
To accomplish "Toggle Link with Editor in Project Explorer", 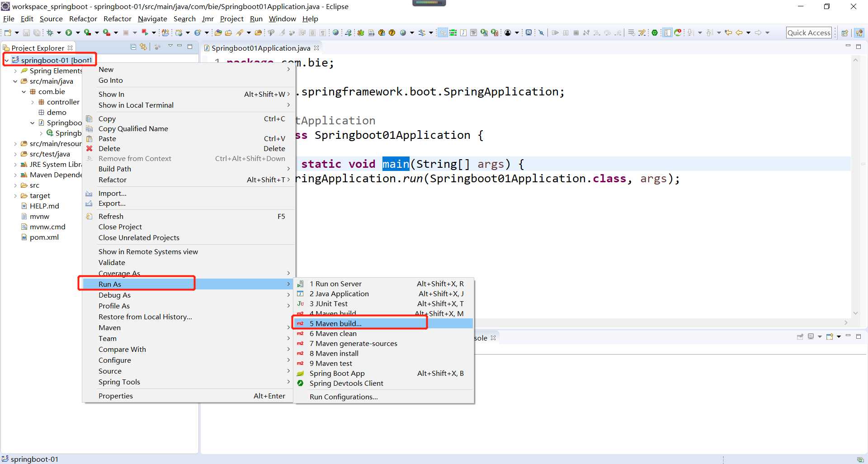I will (x=143, y=47).
